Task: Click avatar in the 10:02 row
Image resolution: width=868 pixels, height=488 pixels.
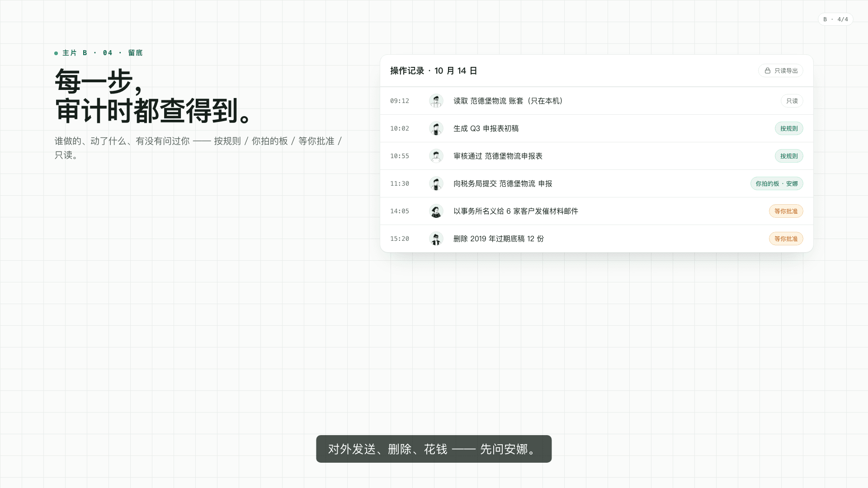Action: (x=436, y=128)
